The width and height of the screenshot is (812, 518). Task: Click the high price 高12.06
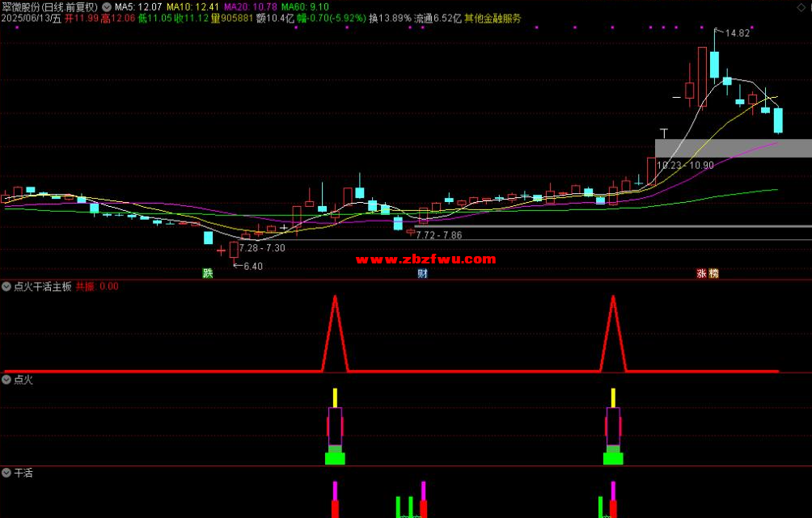coord(118,19)
